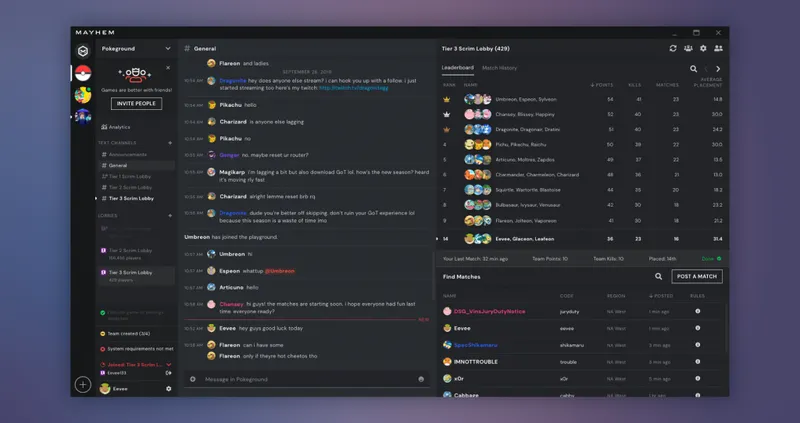
Task: Open lobby settings gear icon
Action: (703, 48)
